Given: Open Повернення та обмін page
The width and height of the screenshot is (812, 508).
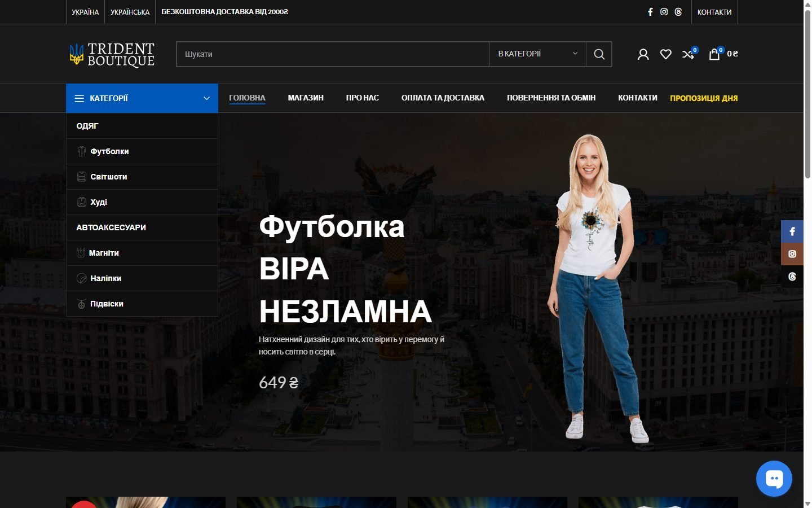Looking at the screenshot, I should [551, 98].
